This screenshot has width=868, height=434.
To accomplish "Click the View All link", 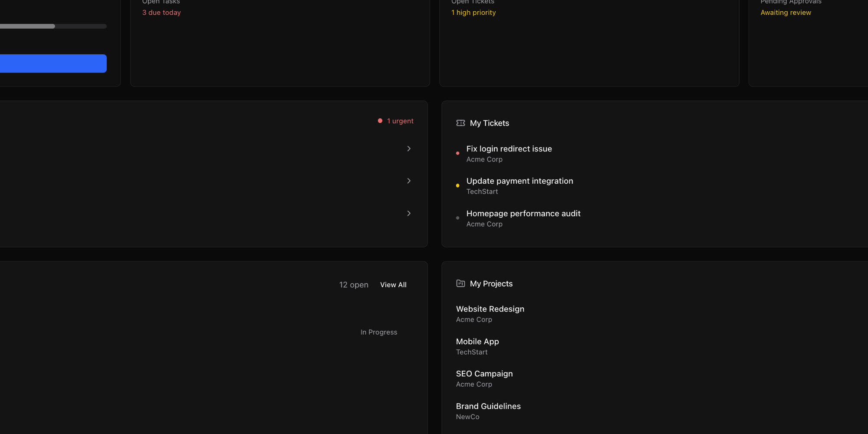I will pos(393,285).
